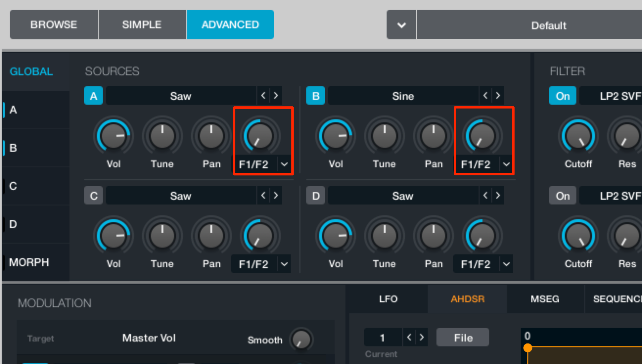Open source A F1/F2 routing dropdown
The image size is (642, 364).
(284, 164)
